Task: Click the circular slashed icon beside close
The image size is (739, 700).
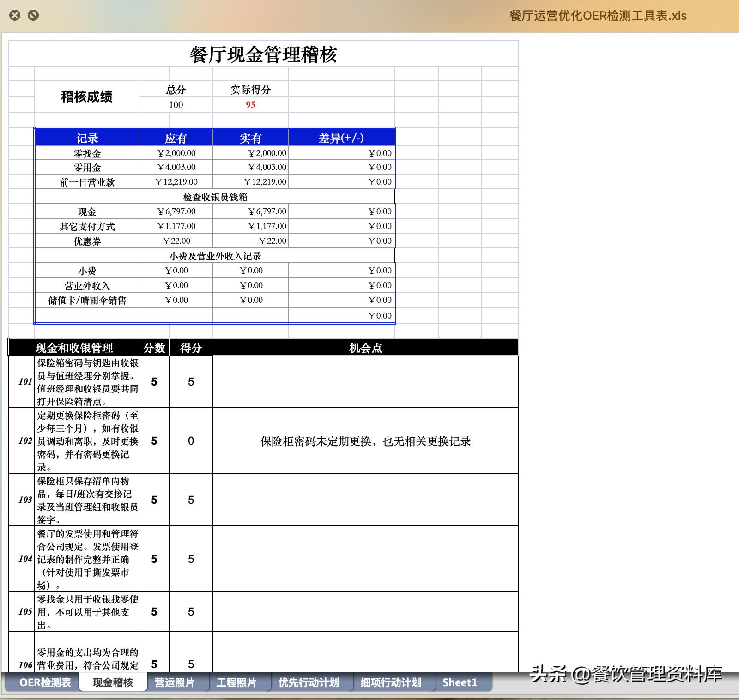Action: [33, 15]
